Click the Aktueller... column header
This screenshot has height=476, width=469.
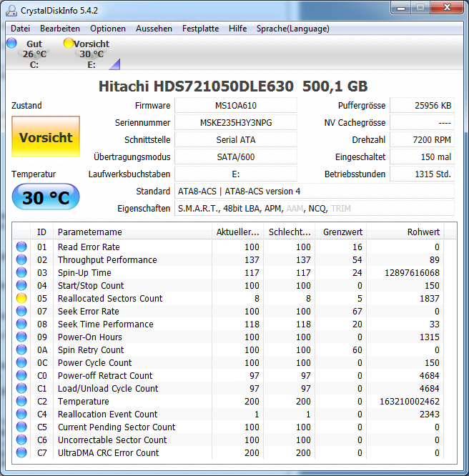[x=237, y=232]
